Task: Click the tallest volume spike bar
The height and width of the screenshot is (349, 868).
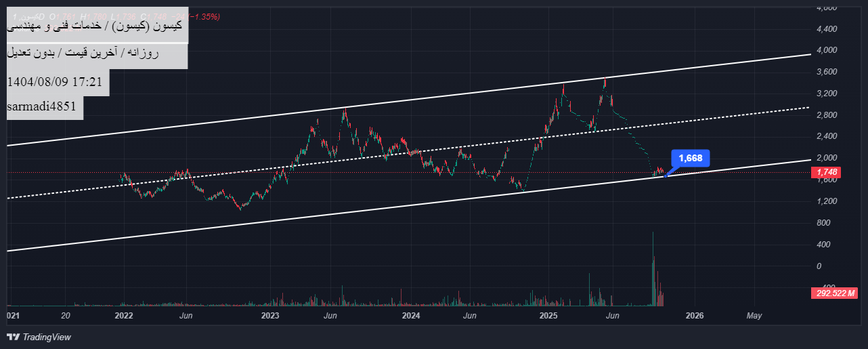Action: click(x=653, y=268)
